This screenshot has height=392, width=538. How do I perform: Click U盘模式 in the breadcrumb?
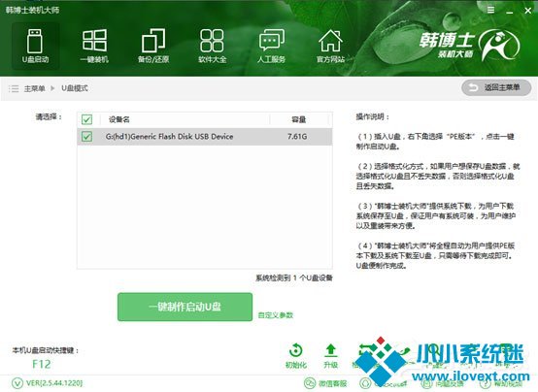point(75,88)
